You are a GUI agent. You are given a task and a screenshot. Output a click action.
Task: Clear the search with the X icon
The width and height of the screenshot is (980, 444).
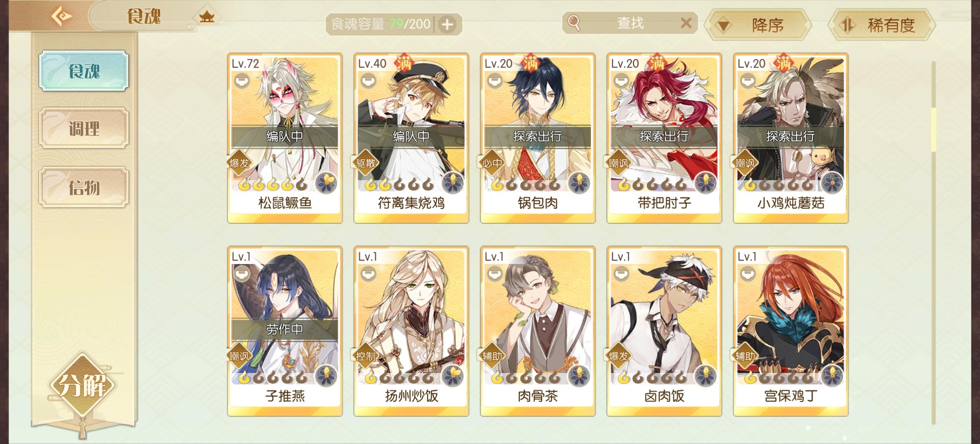tap(686, 23)
